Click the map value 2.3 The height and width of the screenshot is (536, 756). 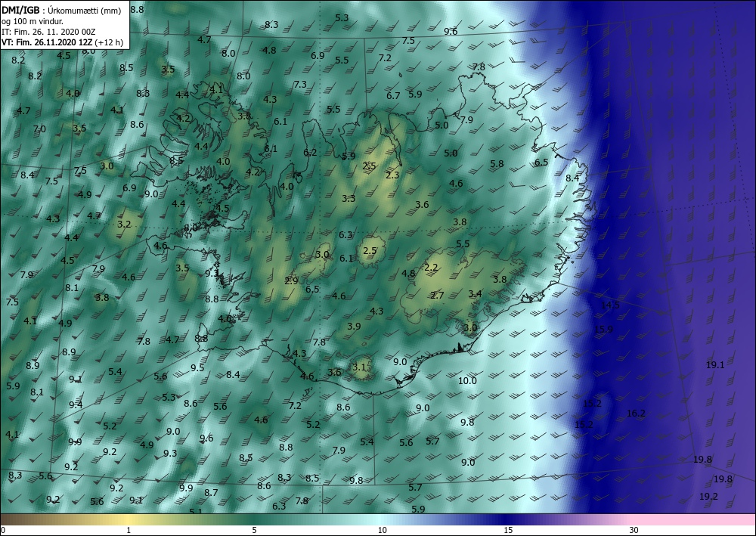(x=392, y=175)
